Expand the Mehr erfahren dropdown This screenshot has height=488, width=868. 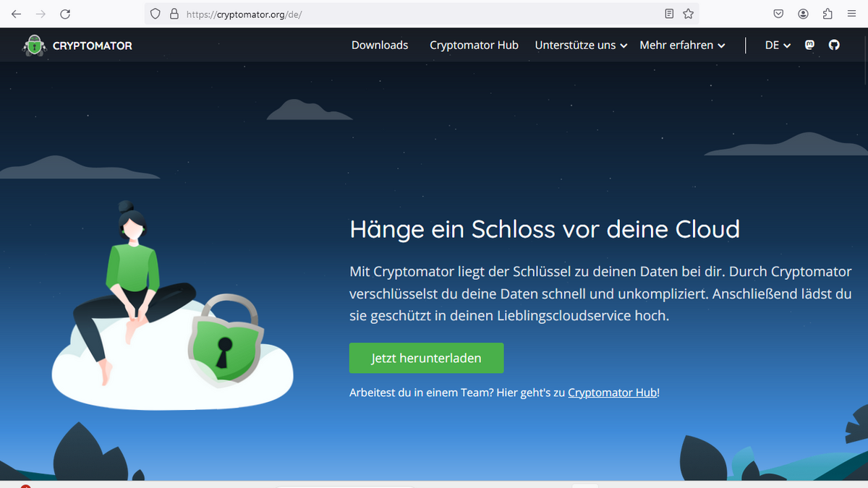[681, 45]
